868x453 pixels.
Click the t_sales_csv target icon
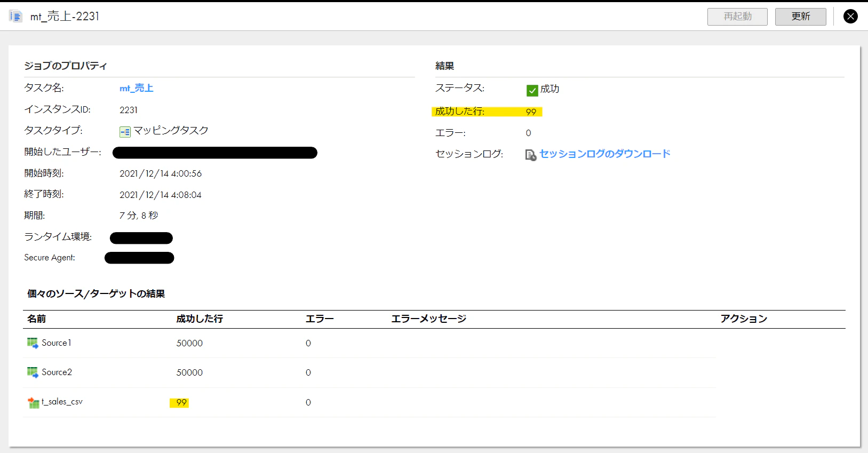[33, 403]
